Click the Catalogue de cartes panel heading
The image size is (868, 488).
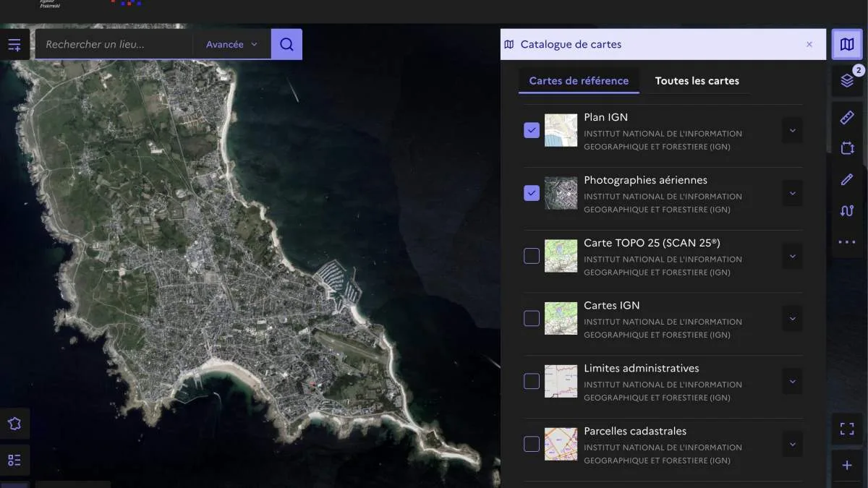571,44
